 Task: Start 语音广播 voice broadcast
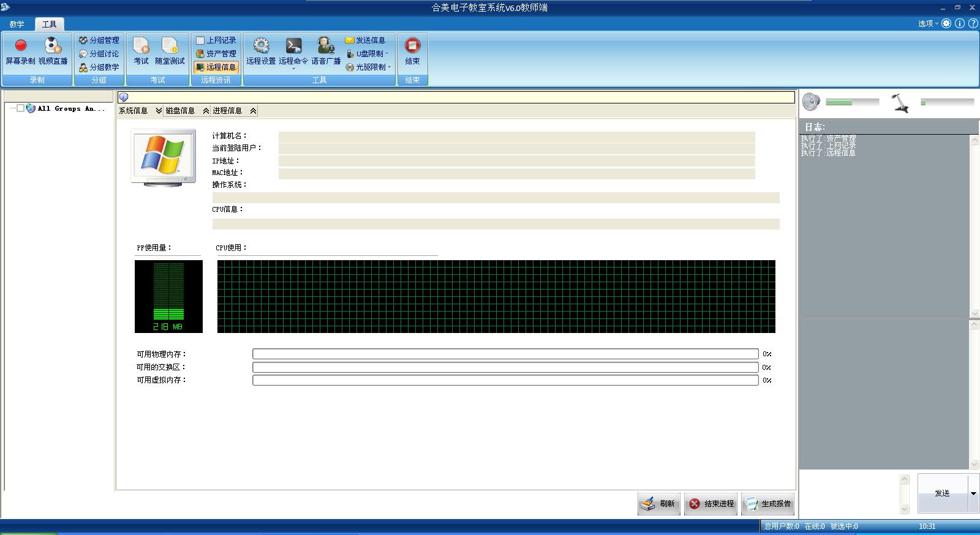326,51
